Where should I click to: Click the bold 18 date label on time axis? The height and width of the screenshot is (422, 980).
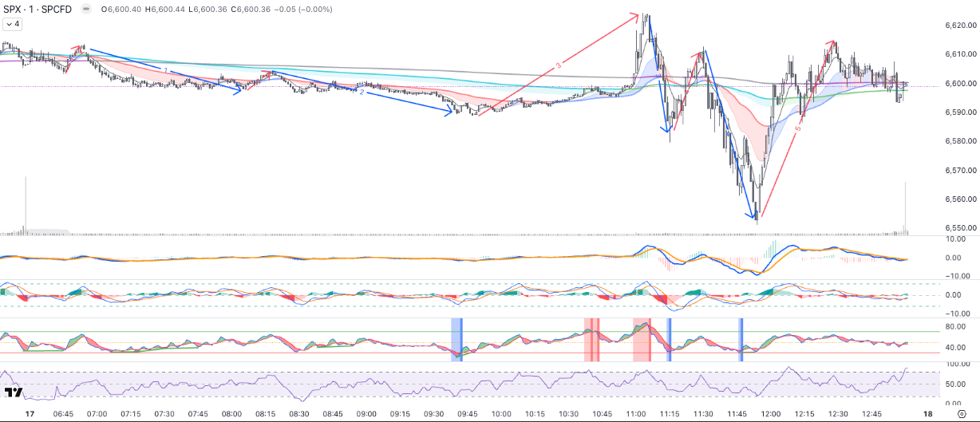click(927, 415)
